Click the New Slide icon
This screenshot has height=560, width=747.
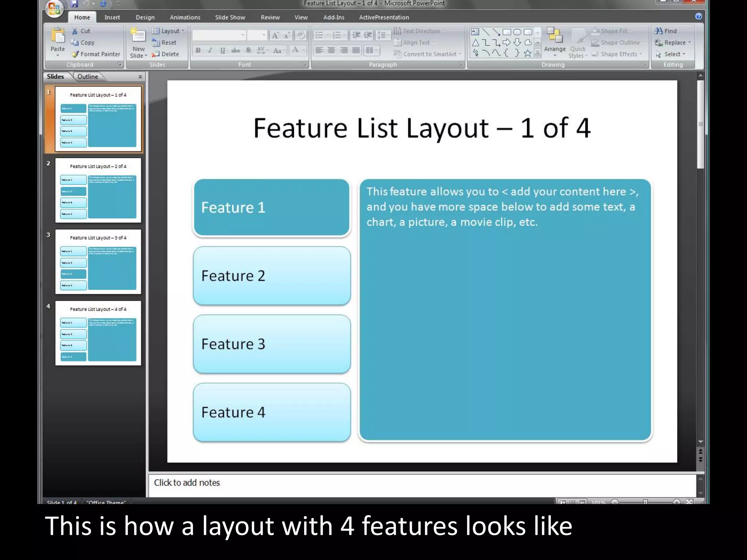point(138,36)
